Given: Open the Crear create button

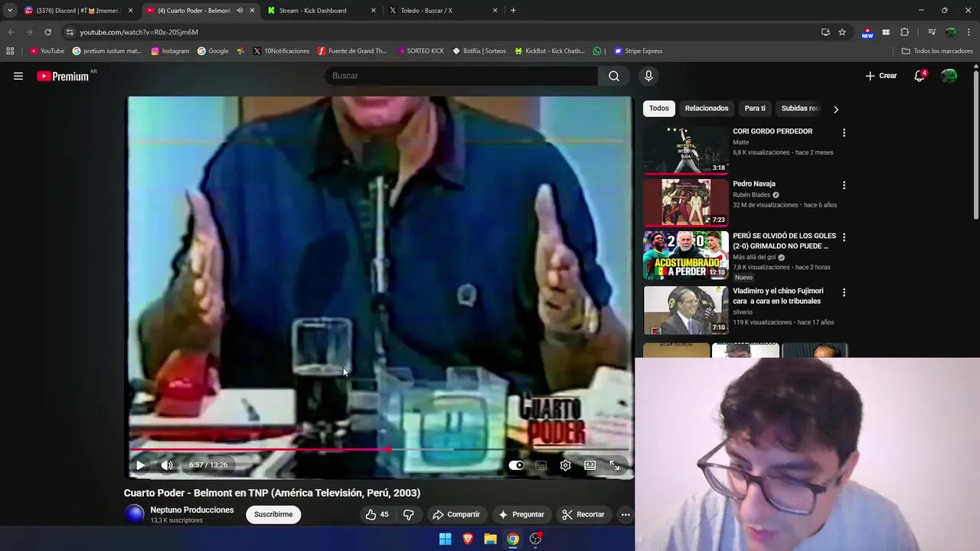Looking at the screenshot, I should pyautogui.click(x=881, y=76).
